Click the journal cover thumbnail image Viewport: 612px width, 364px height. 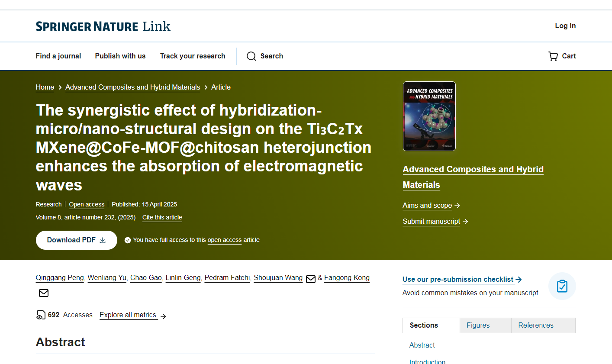point(429,116)
